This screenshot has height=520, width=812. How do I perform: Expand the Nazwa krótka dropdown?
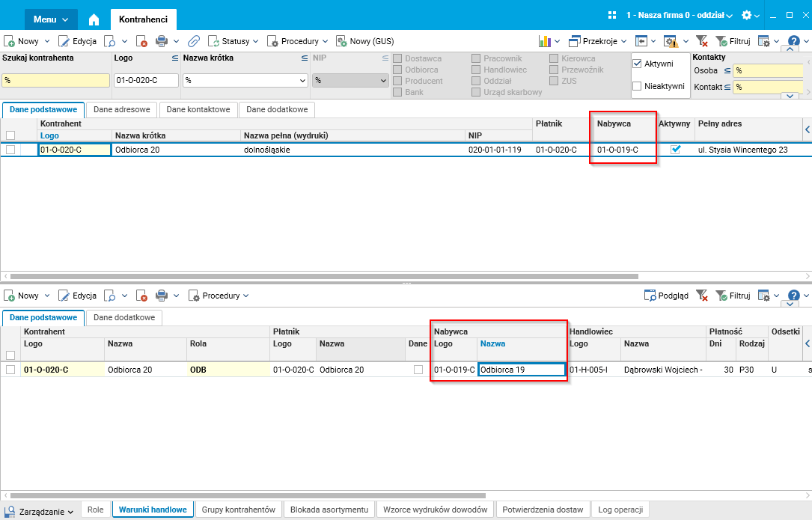coord(302,80)
